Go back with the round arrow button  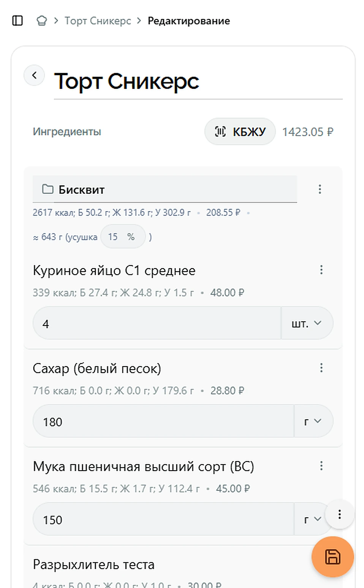(x=34, y=75)
